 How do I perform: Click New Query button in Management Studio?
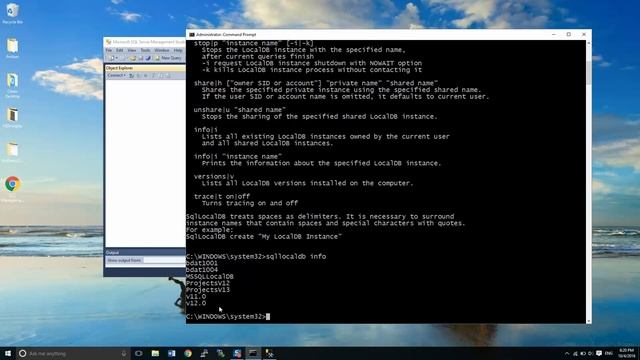pos(168,58)
